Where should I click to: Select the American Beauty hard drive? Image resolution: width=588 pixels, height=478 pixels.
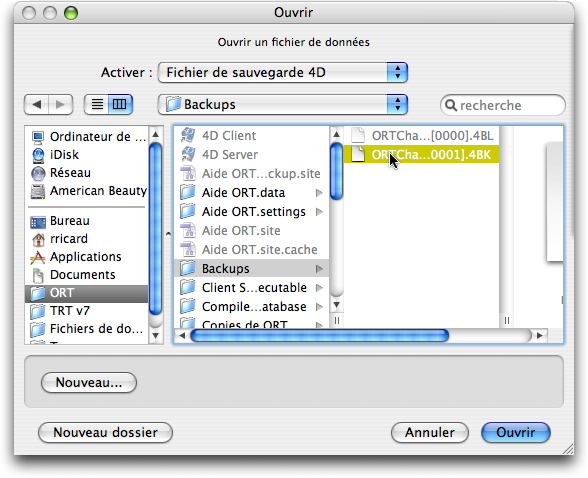click(x=89, y=190)
